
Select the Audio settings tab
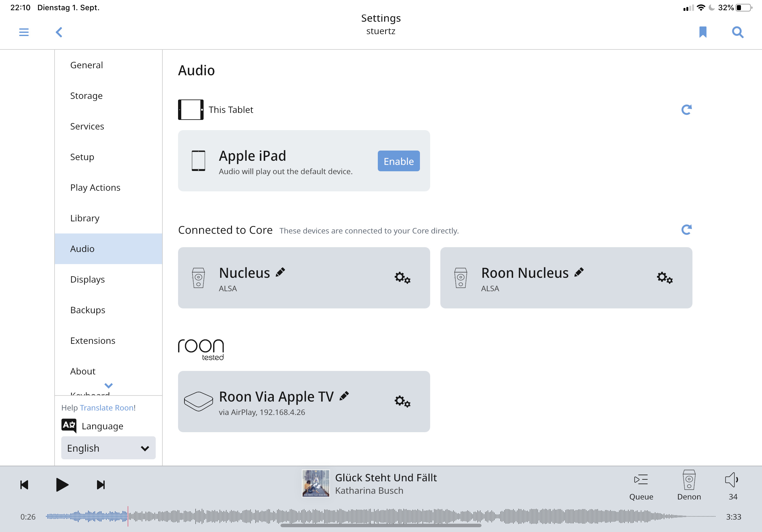tap(108, 249)
